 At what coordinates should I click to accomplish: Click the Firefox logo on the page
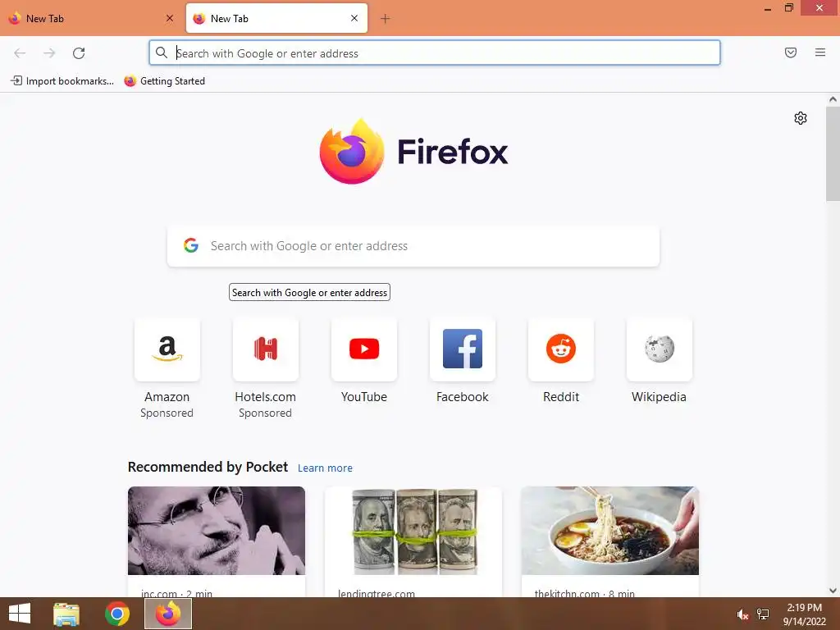(413, 152)
